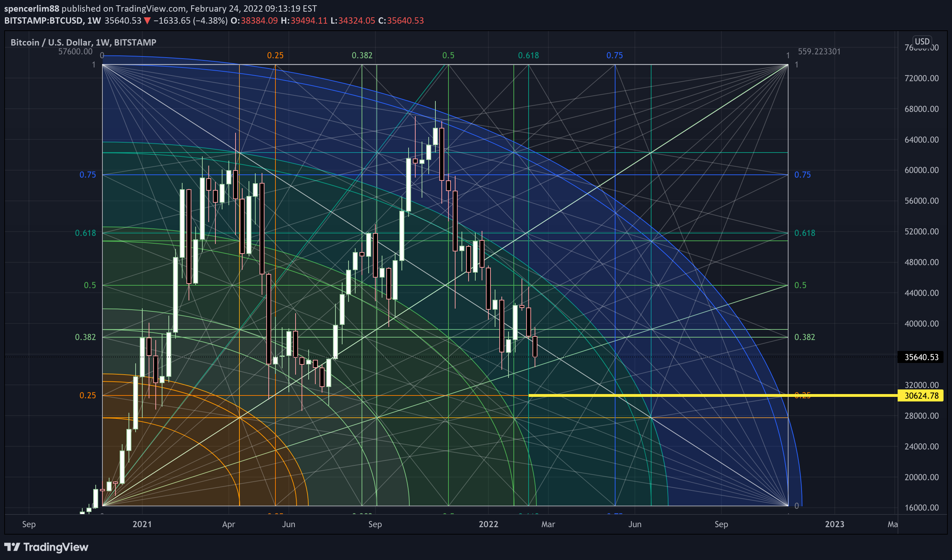Image resolution: width=952 pixels, height=560 pixels.
Task: Click 20000.00 on the price axis
Action: point(921,477)
